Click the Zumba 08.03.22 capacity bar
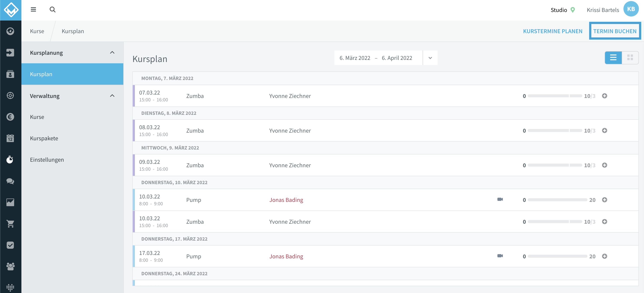This screenshot has height=293, width=644. point(555,131)
